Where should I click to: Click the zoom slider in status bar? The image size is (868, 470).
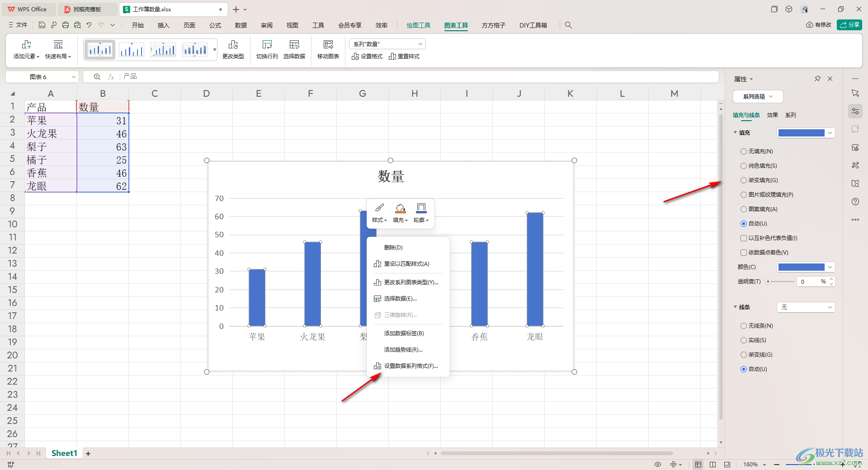point(813,465)
